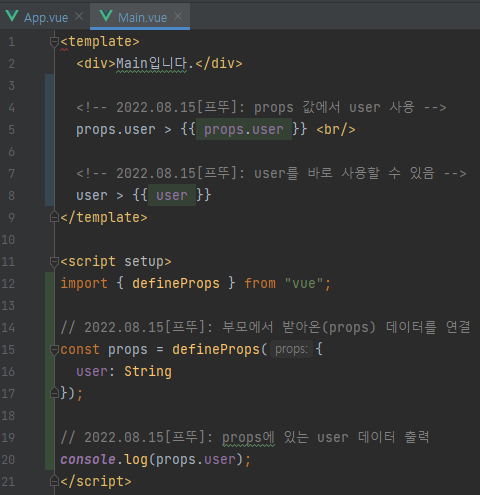The height and width of the screenshot is (495, 480).
Task: Close the App.vue tab
Action: tap(79, 16)
